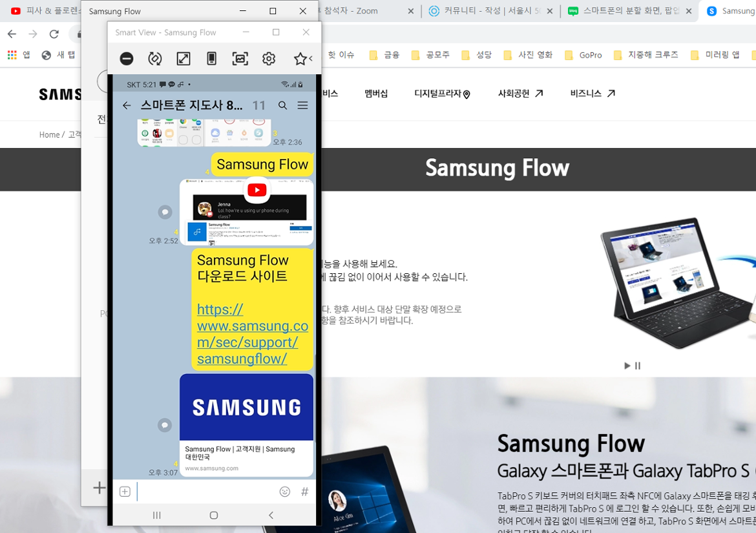Screen dimensions: 756x533
Task: Pause the banner slideshow on Samsung page
Action: [638, 366]
